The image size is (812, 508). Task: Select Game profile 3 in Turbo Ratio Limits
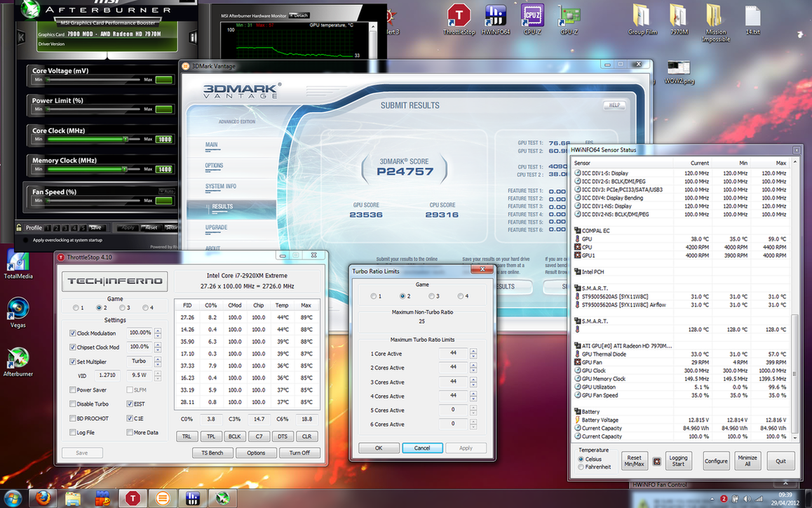pos(431,296)
